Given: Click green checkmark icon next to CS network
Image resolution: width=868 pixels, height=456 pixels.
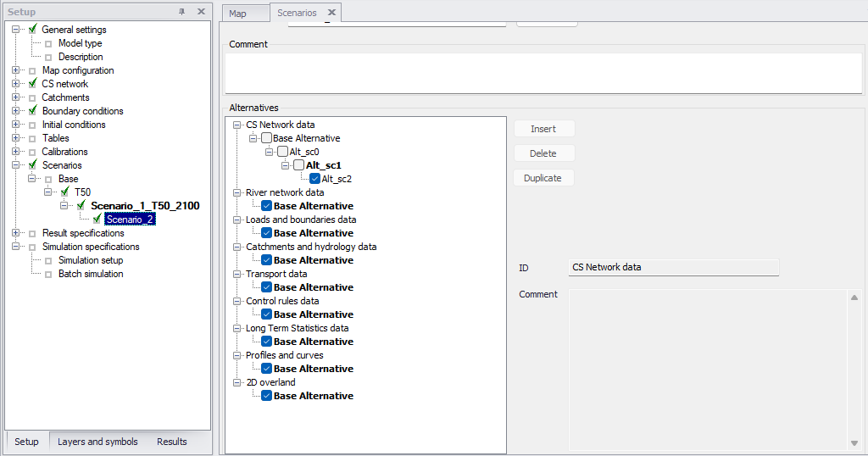Looking at the screenshot, I should 33,83.
